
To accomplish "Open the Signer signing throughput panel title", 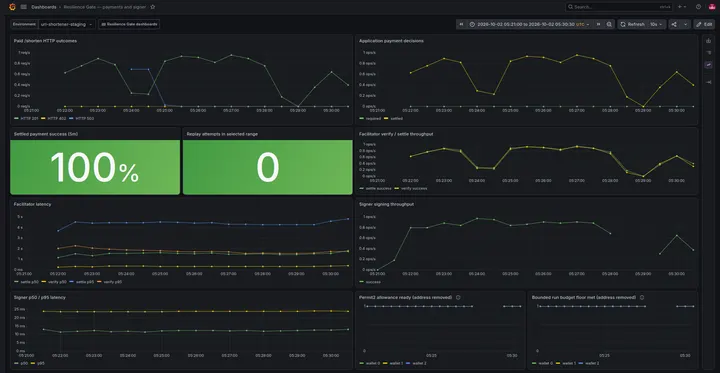I will tap(386, 204).
